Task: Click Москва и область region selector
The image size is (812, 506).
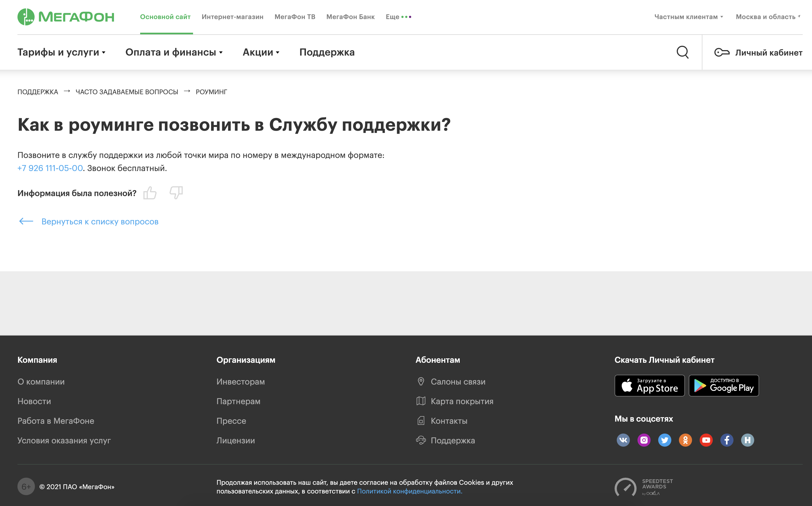Action: [767, 16]
